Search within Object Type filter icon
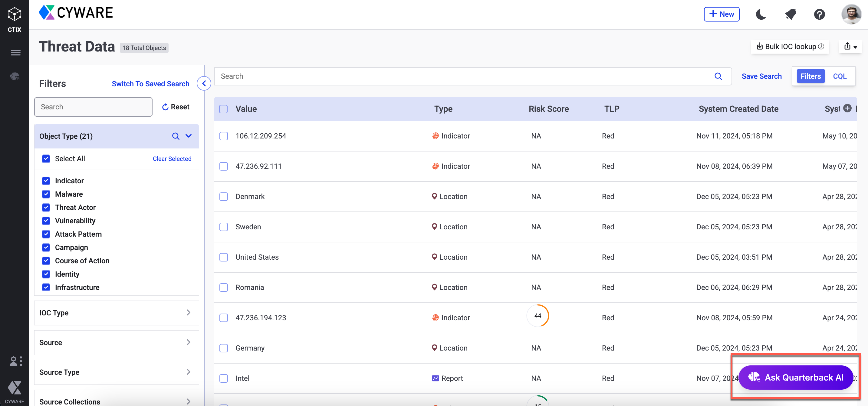 pyautogui.click(x=176, y=136)
